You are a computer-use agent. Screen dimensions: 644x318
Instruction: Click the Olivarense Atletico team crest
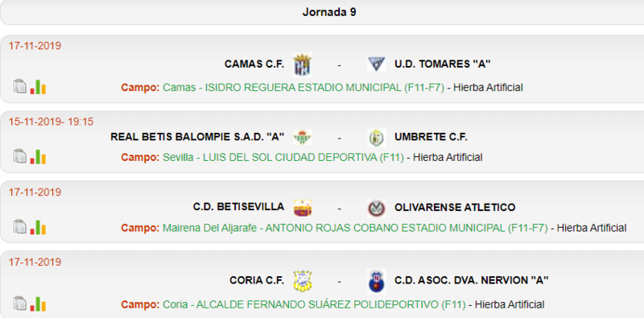tap(376, 208)
